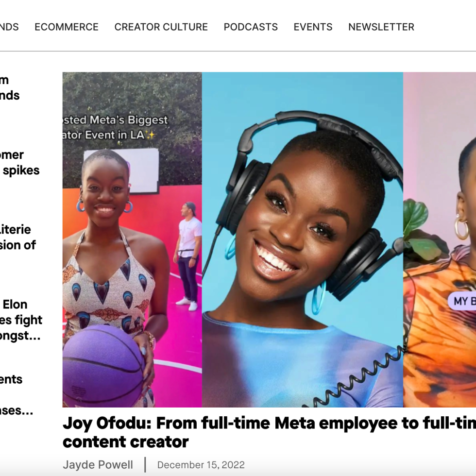Open the sidebar headline ending "ases..."
The image size is (476, 476).
coord(17,410)
